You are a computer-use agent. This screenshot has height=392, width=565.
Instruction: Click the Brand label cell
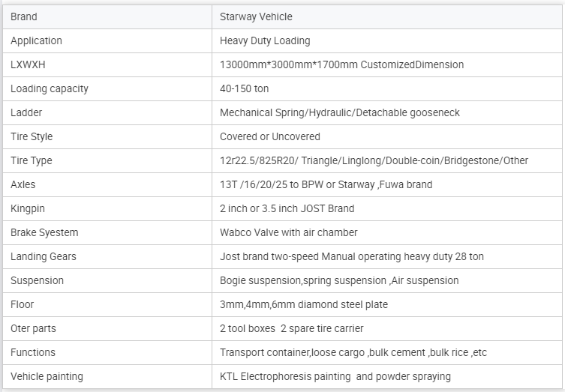pos(107,17)
